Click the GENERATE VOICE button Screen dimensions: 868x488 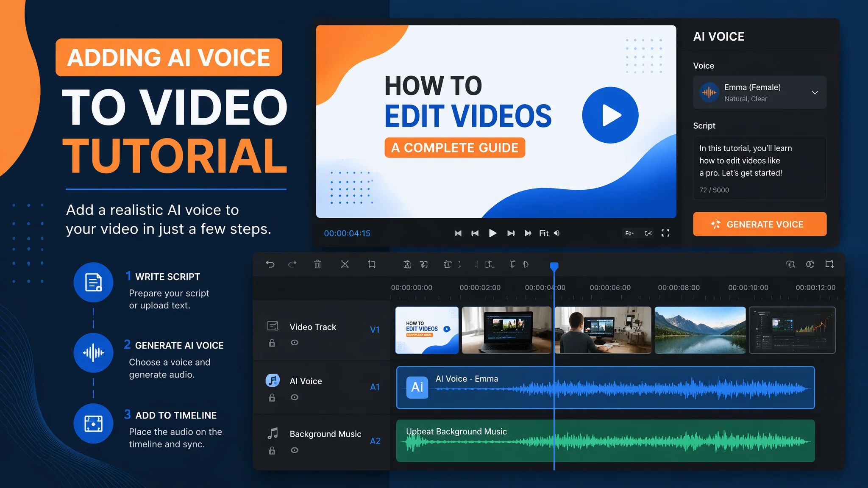click(759, 224)
